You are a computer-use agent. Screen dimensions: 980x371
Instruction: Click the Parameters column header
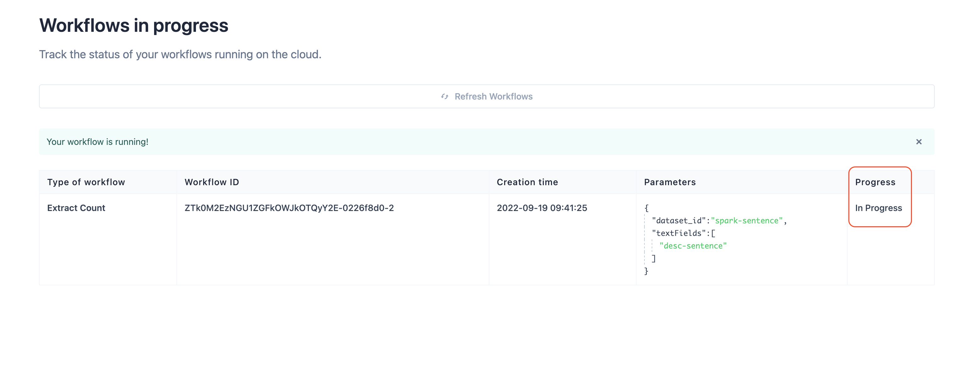pos(670,182)
